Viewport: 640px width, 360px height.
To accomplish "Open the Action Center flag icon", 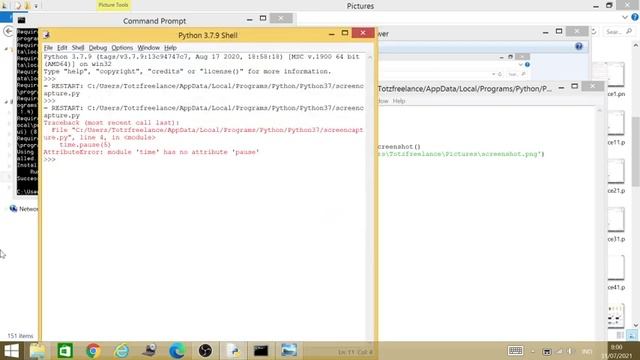I will (x=547, y=351).
